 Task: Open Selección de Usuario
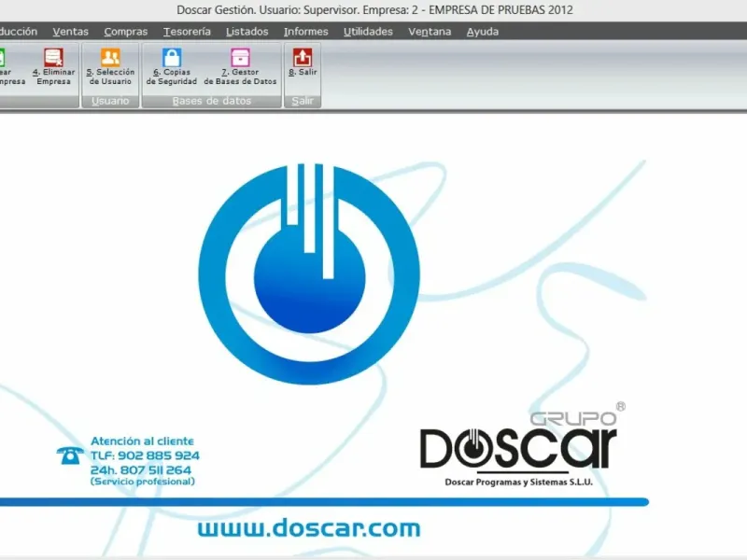point(110,67)
